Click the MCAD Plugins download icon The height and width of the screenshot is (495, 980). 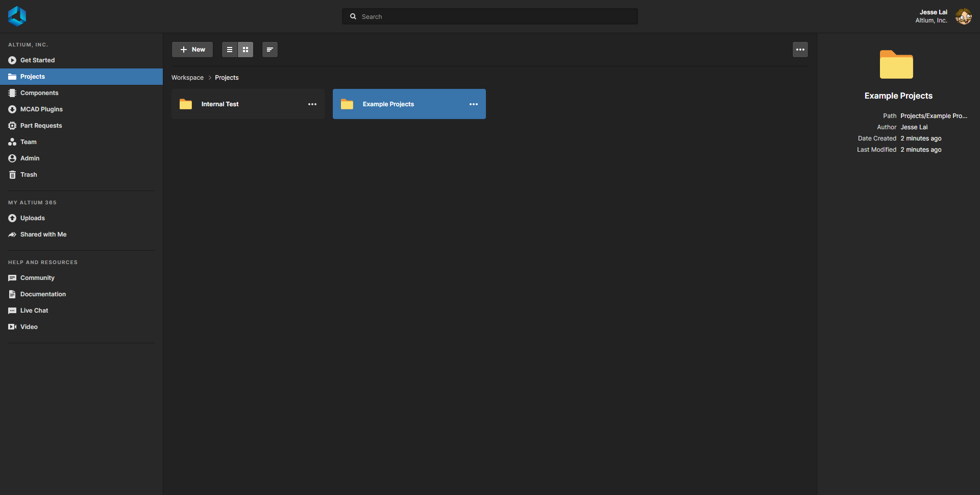tap(12, 109)
